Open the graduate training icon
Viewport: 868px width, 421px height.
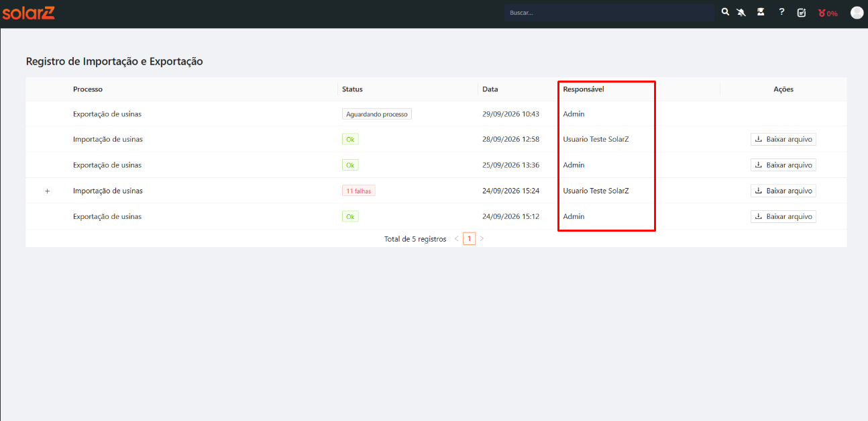(761, 12)
